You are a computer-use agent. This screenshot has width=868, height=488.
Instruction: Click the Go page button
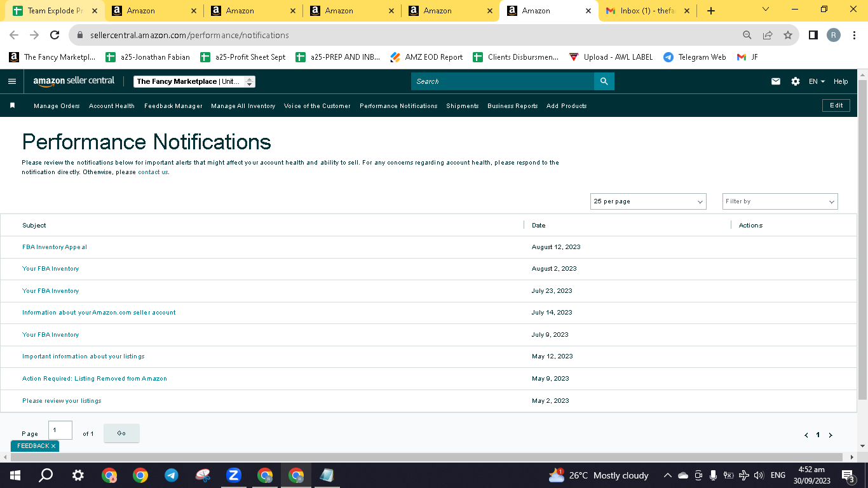(121, 433)
